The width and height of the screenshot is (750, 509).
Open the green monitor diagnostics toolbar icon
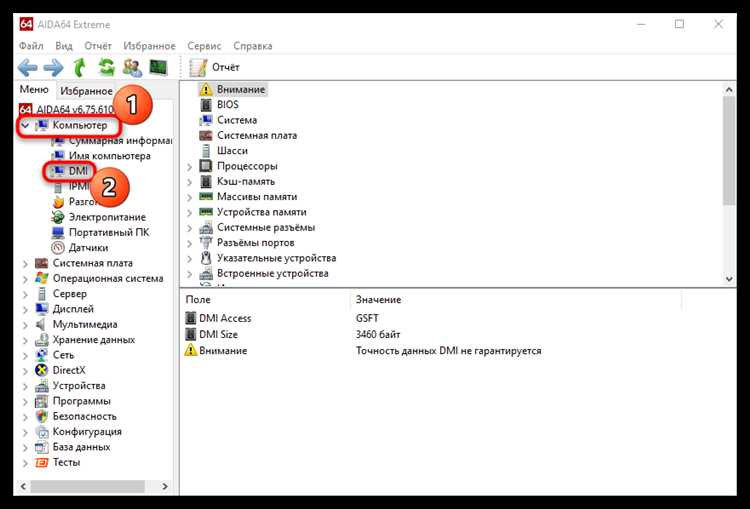click(158, 67)
